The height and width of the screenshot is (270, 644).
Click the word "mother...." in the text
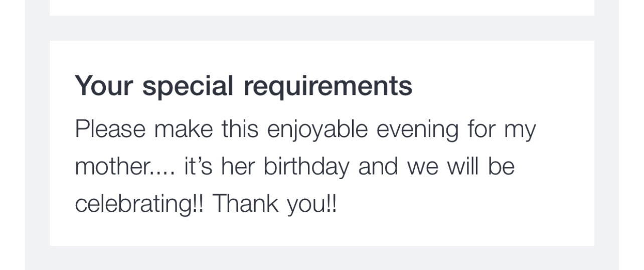[125, 166]
